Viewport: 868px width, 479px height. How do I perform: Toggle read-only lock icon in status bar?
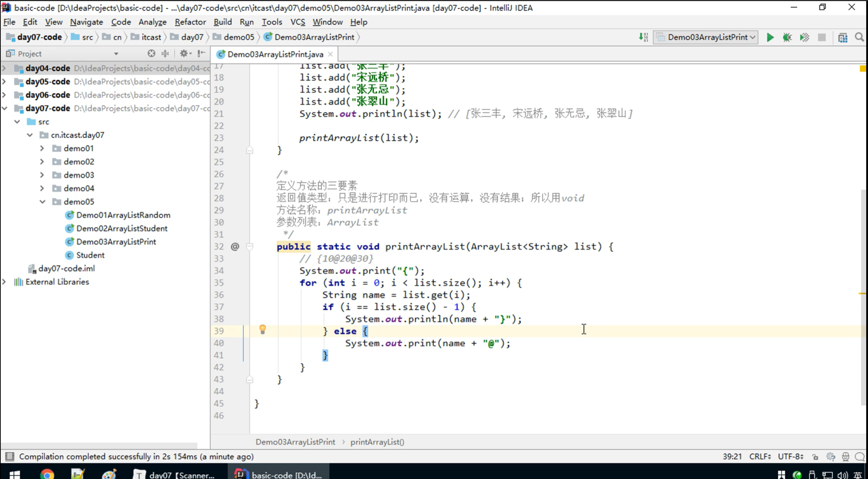[815, 457]
